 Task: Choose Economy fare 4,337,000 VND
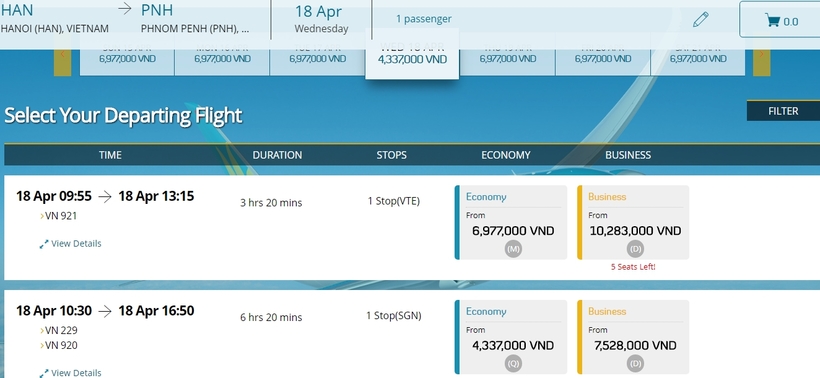511,337
